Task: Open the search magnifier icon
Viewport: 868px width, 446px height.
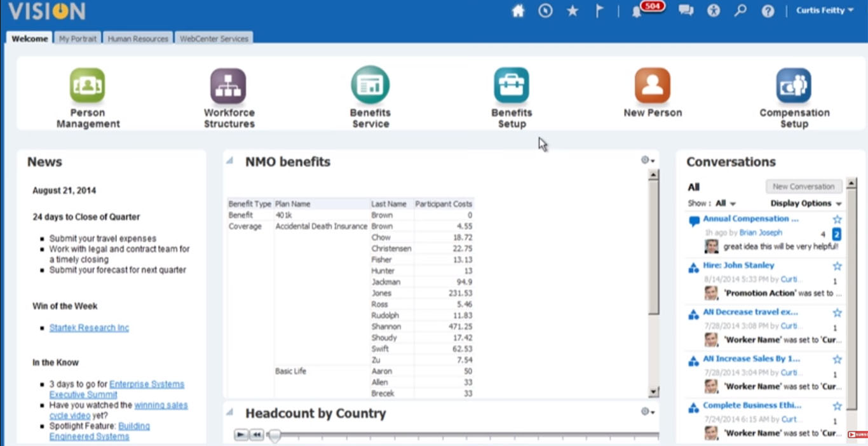Action: [740, 11]
